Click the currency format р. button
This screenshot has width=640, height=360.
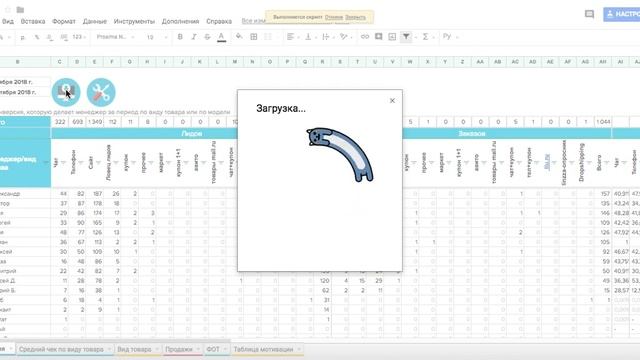pos(23,37)
